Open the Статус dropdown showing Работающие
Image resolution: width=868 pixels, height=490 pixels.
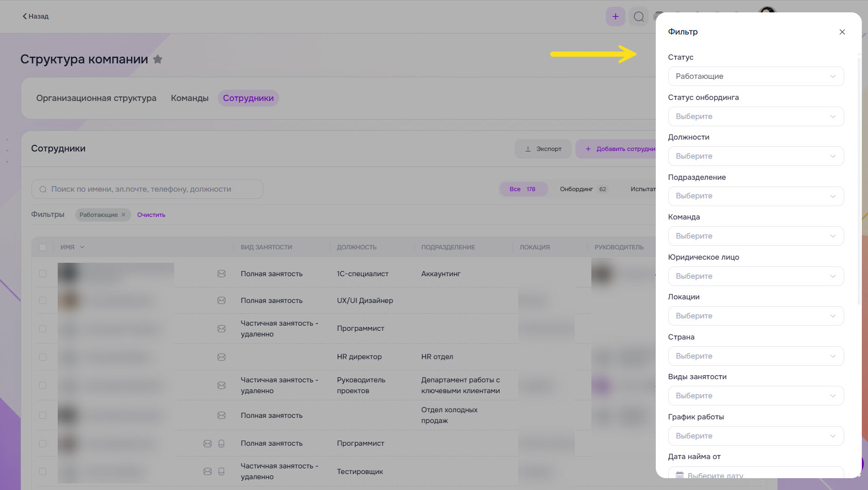pos(756,76)
